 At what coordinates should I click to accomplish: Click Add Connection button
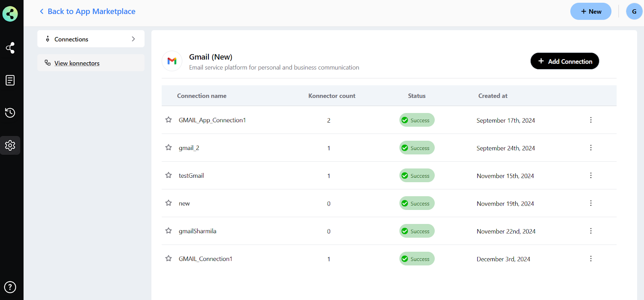click(565, 61)
